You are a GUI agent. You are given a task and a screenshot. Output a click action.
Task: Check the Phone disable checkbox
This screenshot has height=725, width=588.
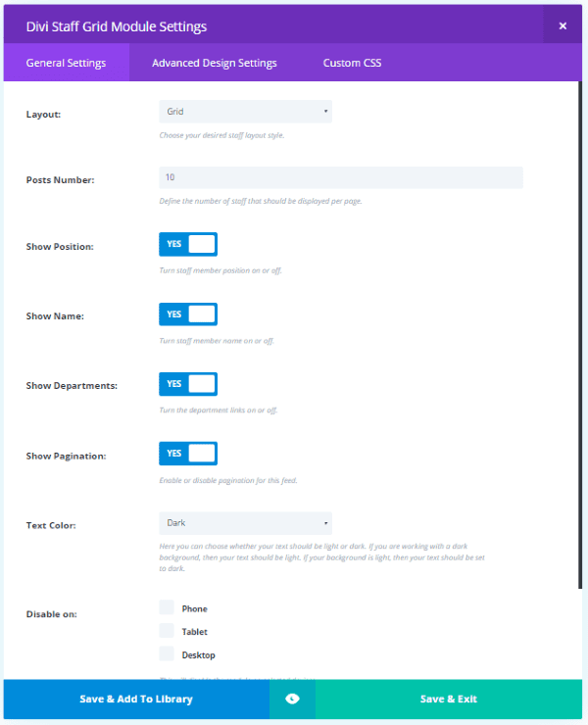[x=167, y=607]
